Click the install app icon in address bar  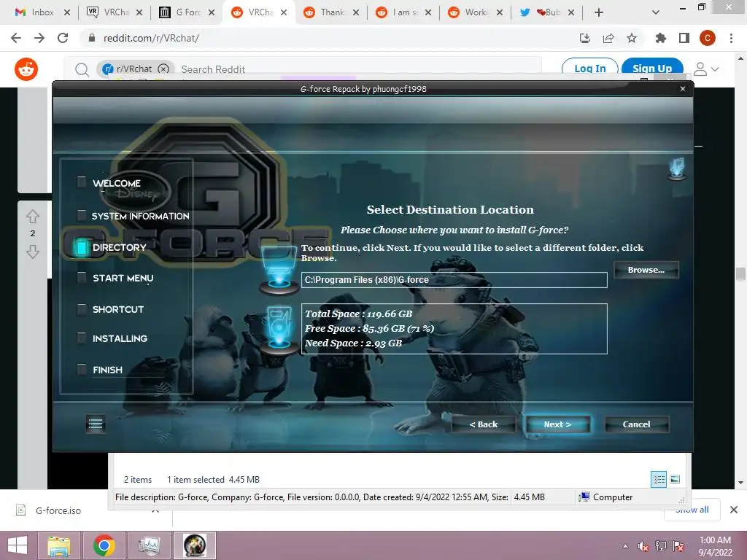tap(585, 38)
